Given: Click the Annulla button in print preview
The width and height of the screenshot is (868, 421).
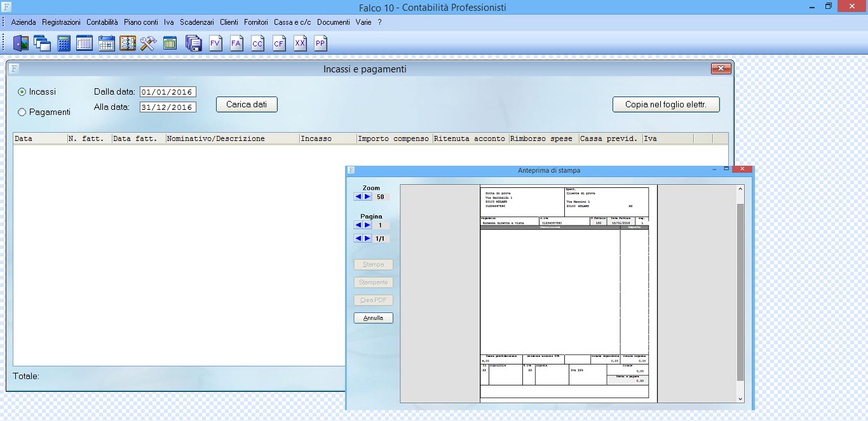Looking at the screenshot, I should [374, 318].
